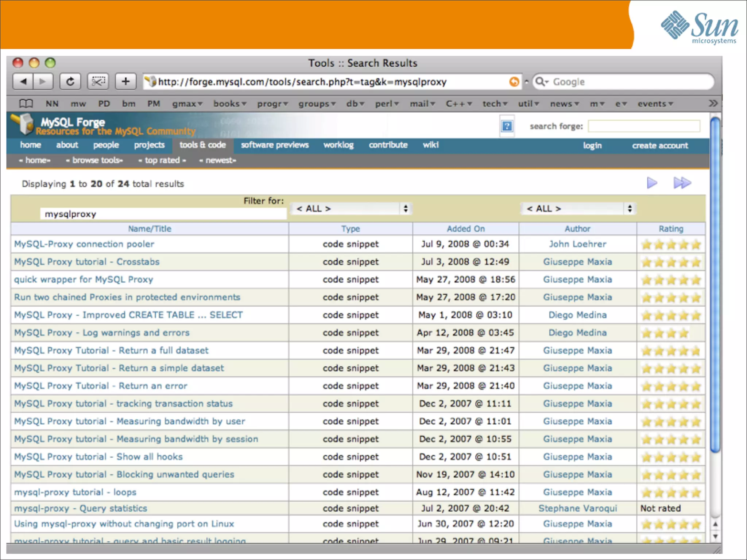
Task: Click the Sun Microsystems logo
Action: [700, 27]
